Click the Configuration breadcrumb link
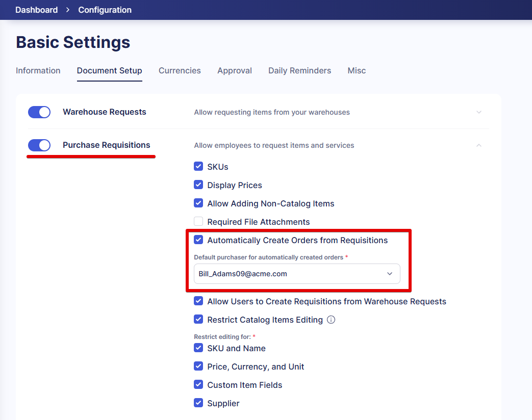 (x=105, y=10)
